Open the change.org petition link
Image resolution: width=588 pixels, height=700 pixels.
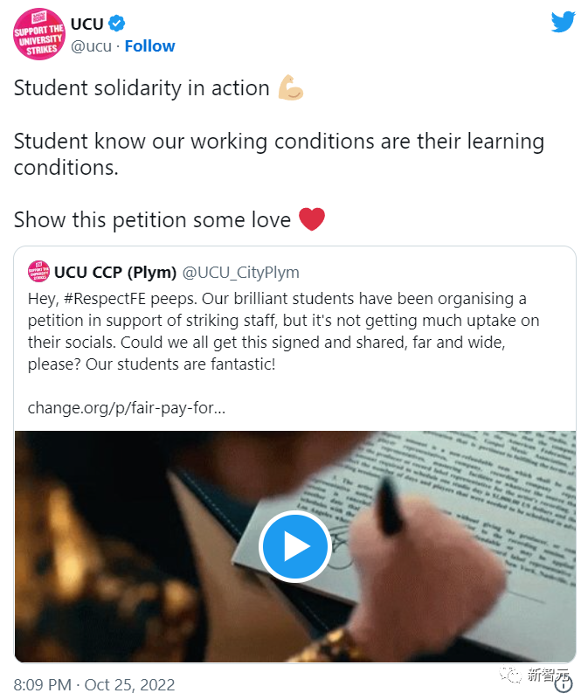click(x=127, y=407)
